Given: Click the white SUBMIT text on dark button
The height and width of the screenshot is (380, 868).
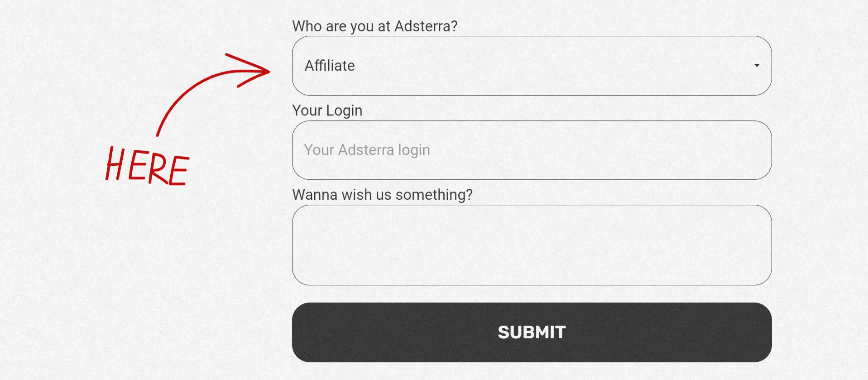Looking at the screenshot, I should (532, 332).
